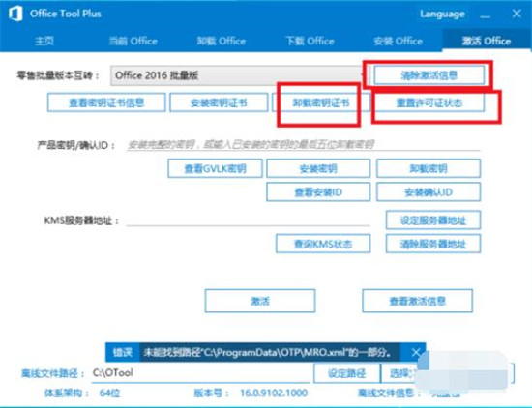Viewport: 532px width, 408px height.
Task: Click the 安装确认ID button
Action: [429, 192]
